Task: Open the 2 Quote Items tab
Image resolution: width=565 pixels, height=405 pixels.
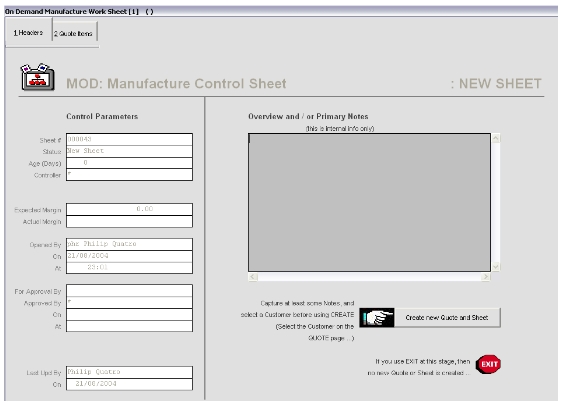Action: 74,34
